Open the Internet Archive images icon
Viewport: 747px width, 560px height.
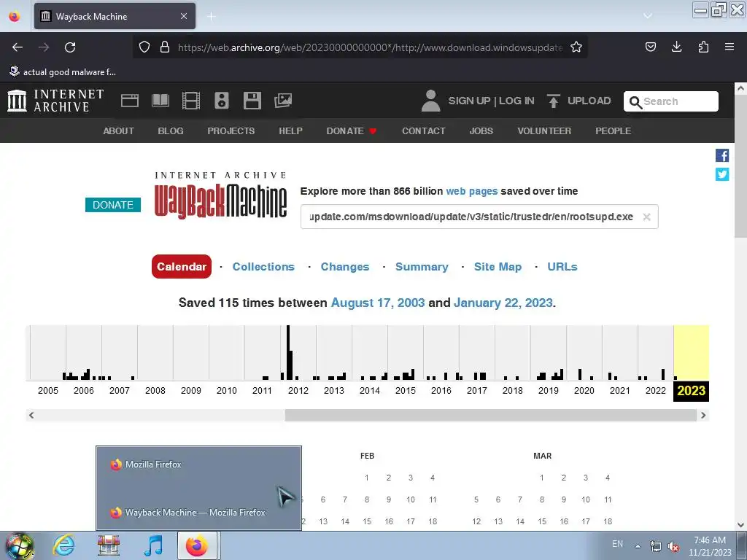pos(283,101)
